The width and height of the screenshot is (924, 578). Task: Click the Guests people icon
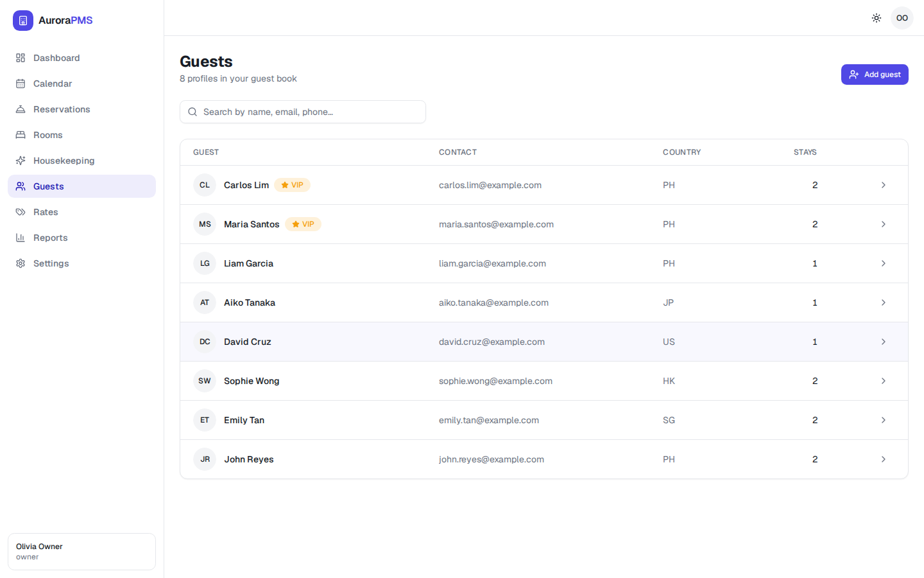pyautogui.click(x=21, y=186)
